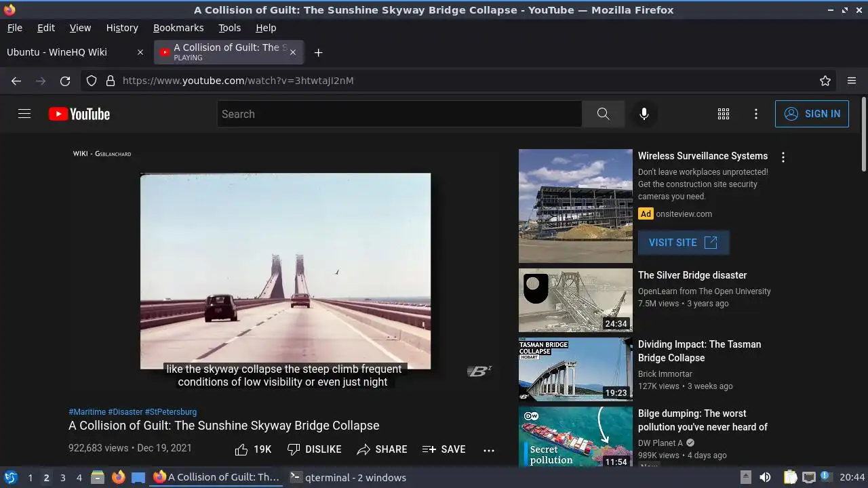Open the Help menu

click(x=266, y=28)
